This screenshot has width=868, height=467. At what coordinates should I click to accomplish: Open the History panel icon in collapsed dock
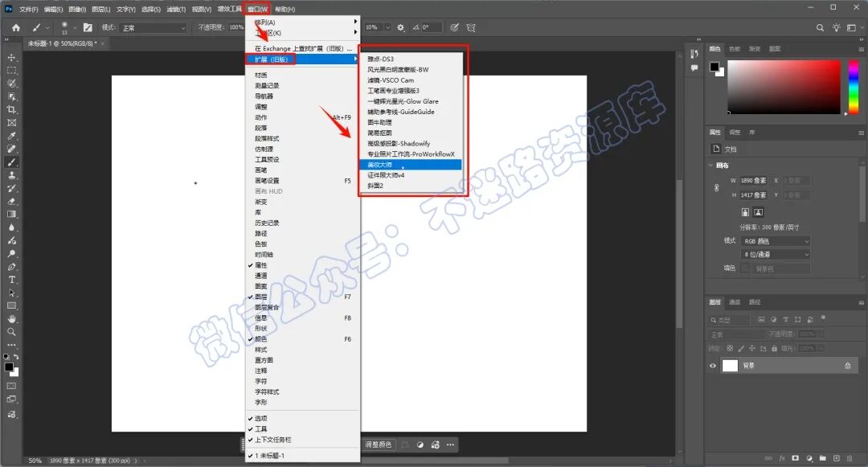(x=694, y=54)
